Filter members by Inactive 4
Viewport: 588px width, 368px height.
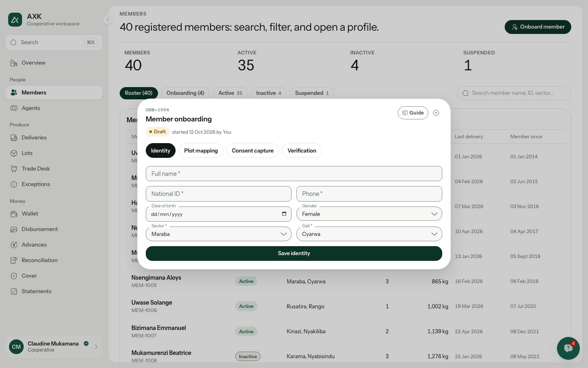point(269,93)
